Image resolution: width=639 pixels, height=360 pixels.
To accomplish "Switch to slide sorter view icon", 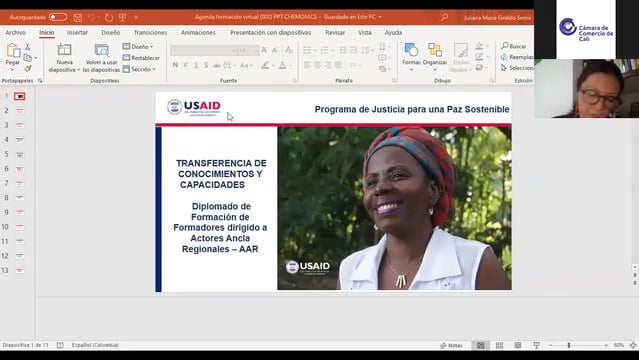I will click(499, 345).
